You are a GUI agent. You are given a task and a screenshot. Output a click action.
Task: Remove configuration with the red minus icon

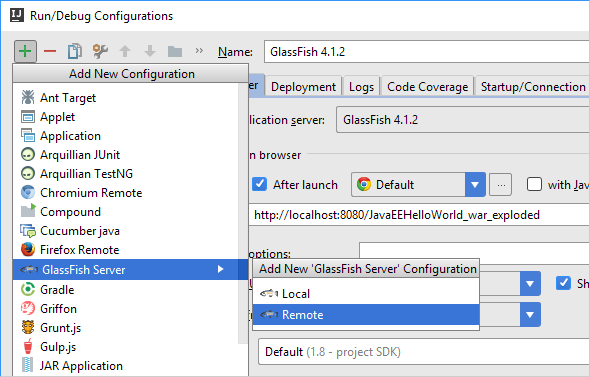[50, 51]
